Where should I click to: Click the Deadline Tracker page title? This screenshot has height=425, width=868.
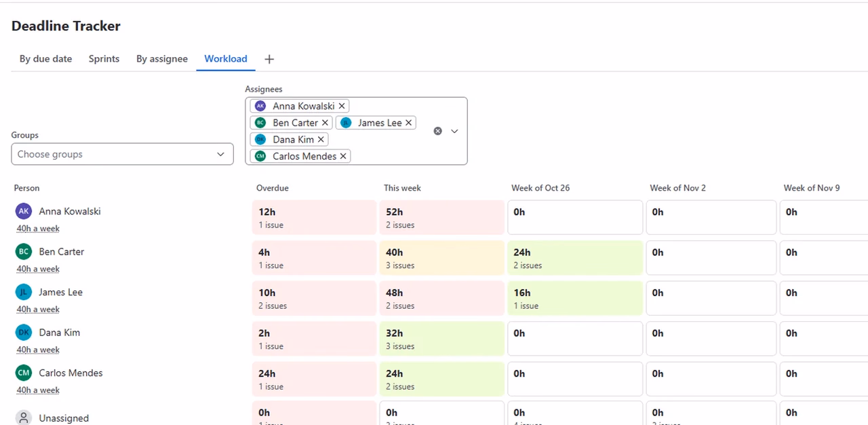(x=66, y=26)
